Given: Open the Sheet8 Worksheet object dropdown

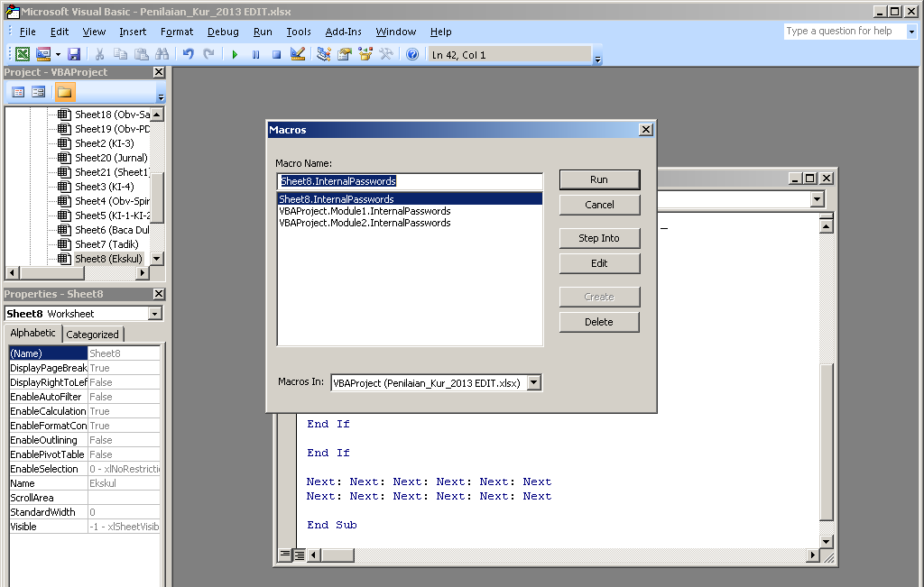Looking at the screenshot, I should coord(155,314).
